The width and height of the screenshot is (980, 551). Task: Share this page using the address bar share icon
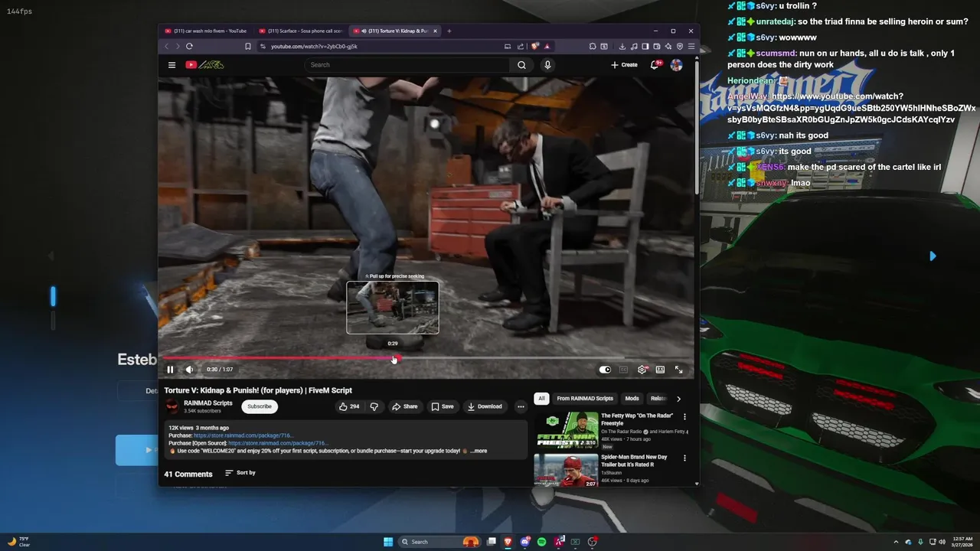[x=521, y=46]
